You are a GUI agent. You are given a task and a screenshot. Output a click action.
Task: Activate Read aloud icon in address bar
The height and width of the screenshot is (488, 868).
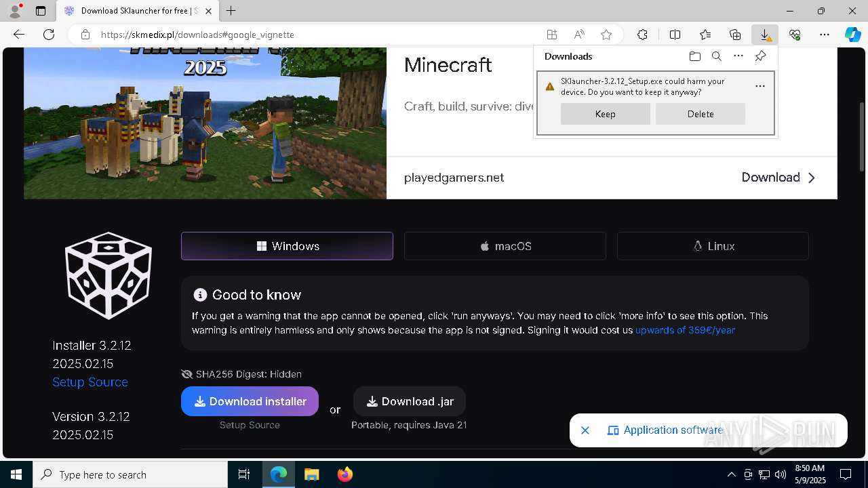tap(579, 35)
